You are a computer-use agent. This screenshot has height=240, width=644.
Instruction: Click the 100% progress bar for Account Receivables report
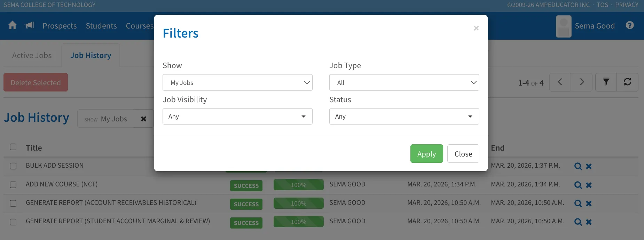click(299, 203)
